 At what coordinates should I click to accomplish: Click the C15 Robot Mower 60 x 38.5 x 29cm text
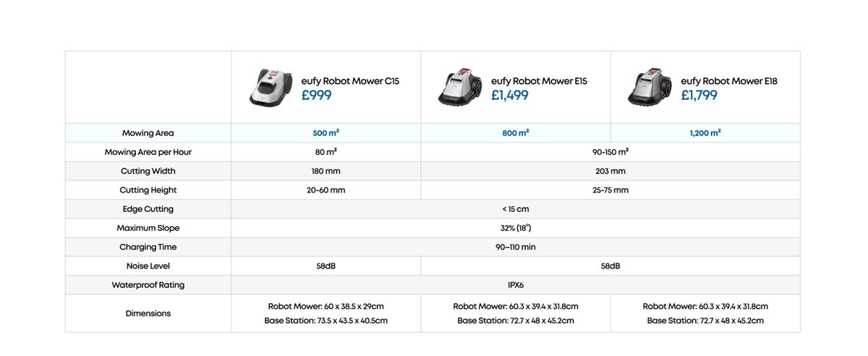tap(326, 306)
